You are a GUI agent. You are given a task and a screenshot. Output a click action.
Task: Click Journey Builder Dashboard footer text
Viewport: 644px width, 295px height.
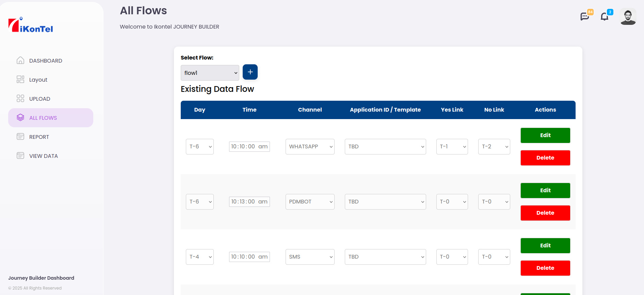coord(41,278)
